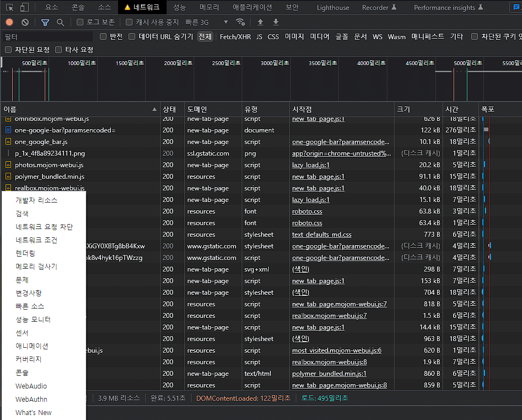The width and height of the screenshot is (522, 420).
Task: Open the 애플리케이션 tab
Action: click(252, 7)
